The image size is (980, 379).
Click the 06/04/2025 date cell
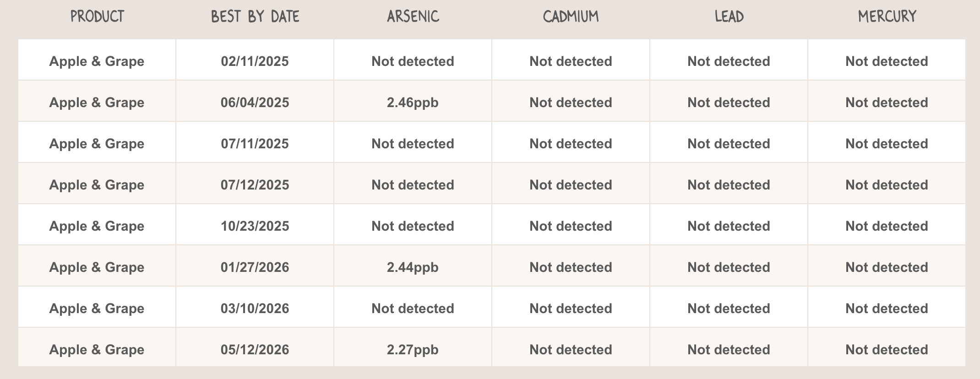click(255, 103)
